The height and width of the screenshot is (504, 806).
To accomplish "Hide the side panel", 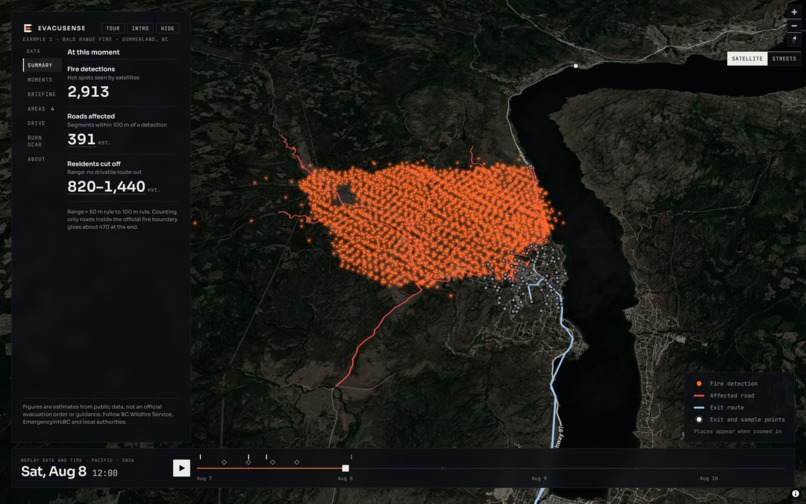I will pos(167,28).
